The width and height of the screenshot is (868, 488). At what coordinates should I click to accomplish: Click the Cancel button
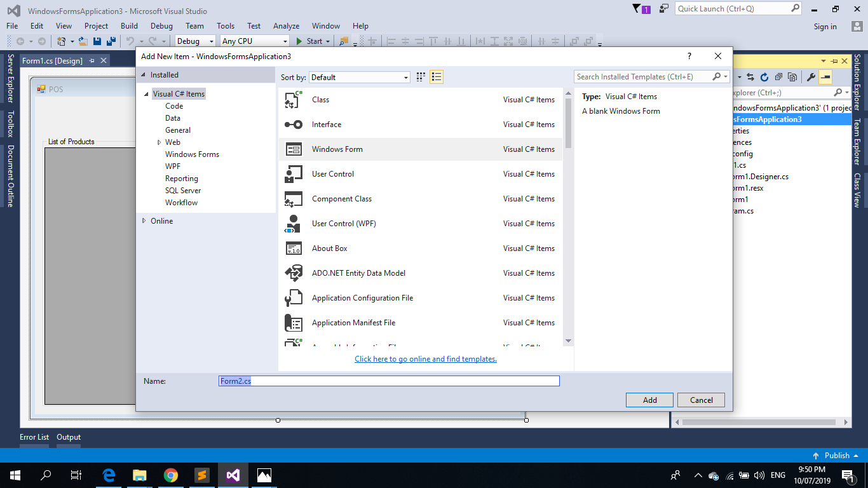701,400
